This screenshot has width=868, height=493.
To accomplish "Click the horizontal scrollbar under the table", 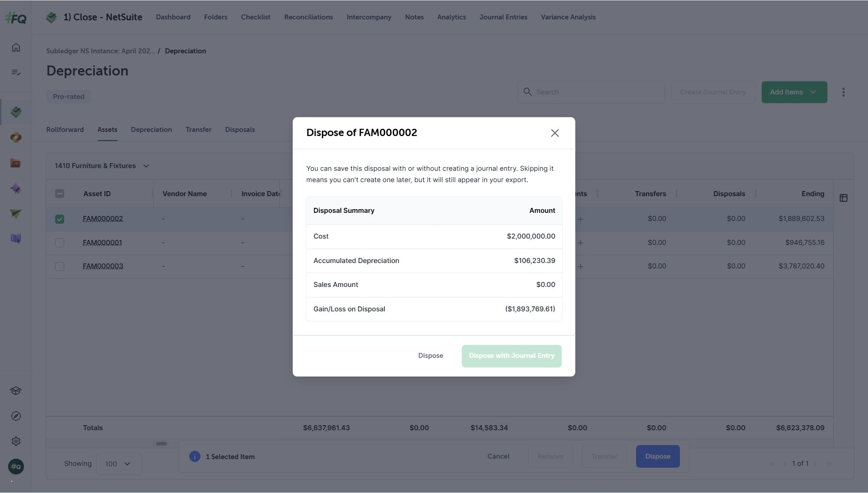I will pos(161,444).
